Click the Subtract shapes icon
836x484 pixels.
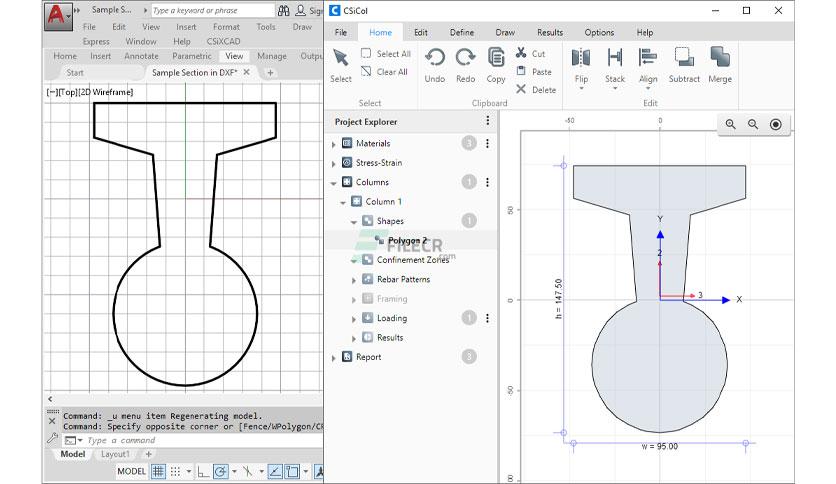[x=684, y=57]
